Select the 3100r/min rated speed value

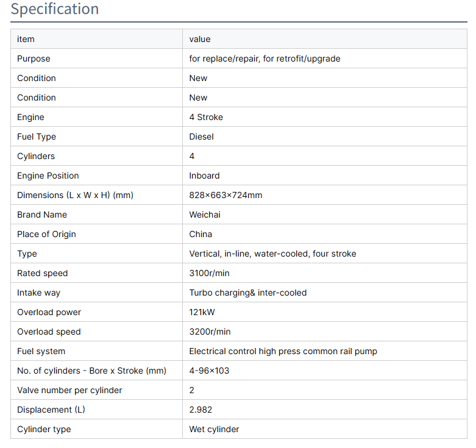point(209,273)
